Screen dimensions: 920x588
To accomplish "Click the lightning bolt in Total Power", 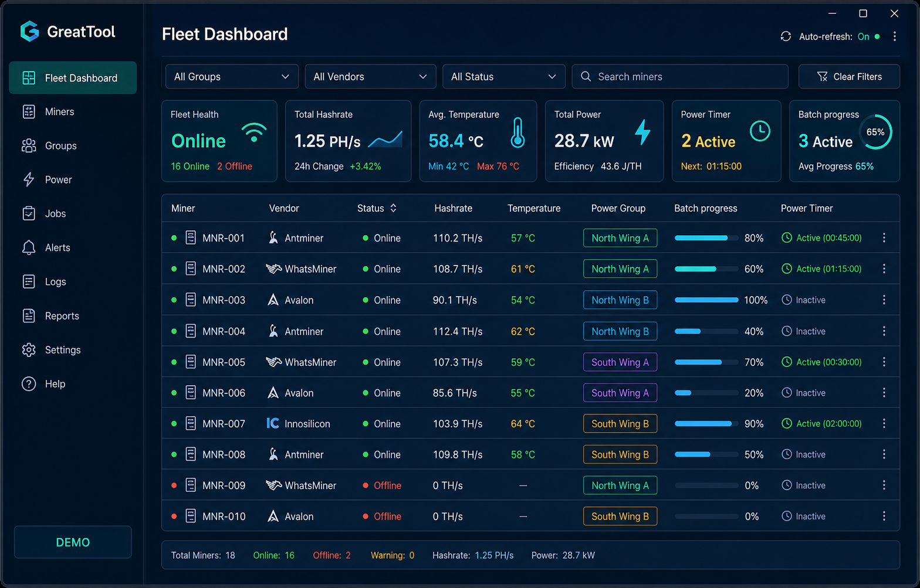I will pyautogui.click(x=643, y=132).
